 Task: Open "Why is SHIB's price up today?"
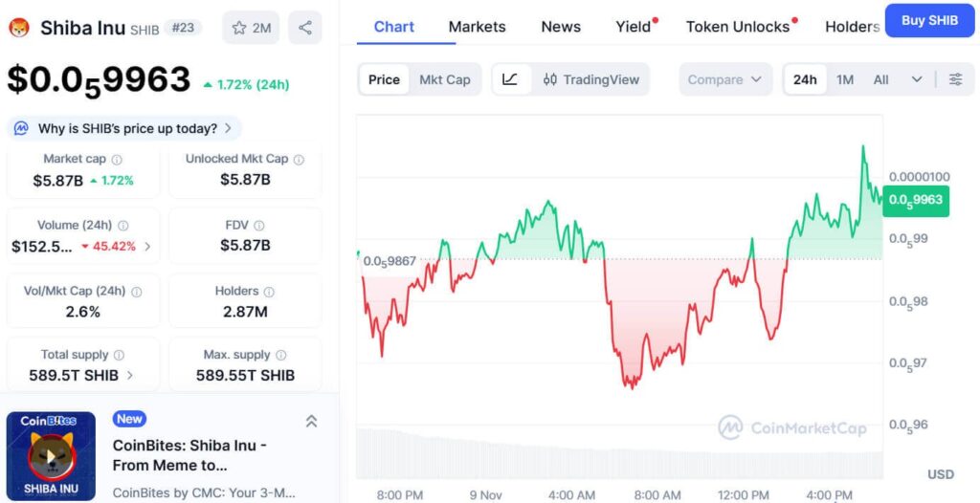click(x=126, y=128)
